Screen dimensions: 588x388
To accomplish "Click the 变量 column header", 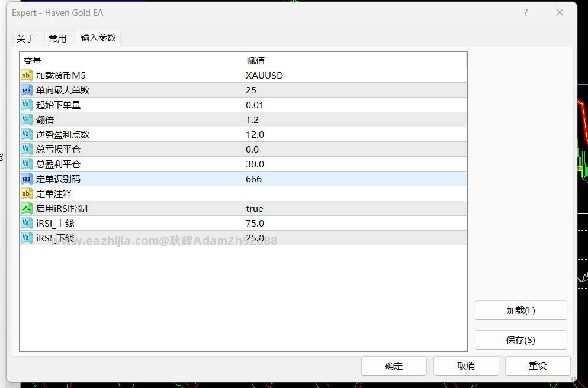I will click(x=131, y=60).
